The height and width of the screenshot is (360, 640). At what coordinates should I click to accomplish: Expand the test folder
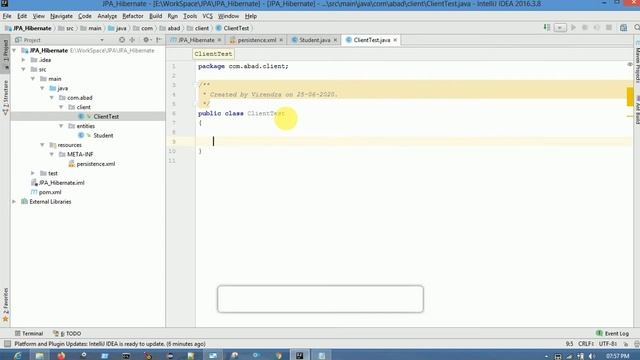pos(33,173)
